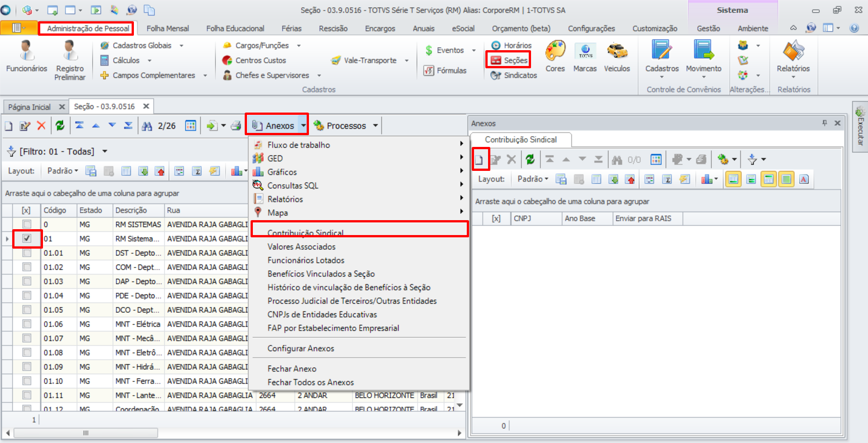Go to the last Seção record
The width and height of the screenshot is (868, 443).
click(128, 126)
